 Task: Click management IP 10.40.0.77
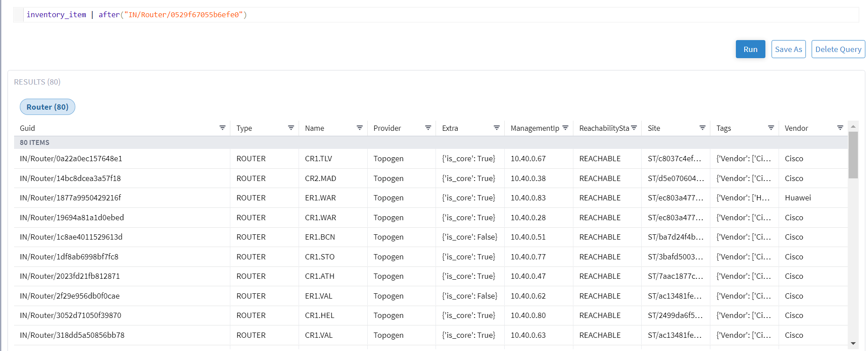click(528, 257)
